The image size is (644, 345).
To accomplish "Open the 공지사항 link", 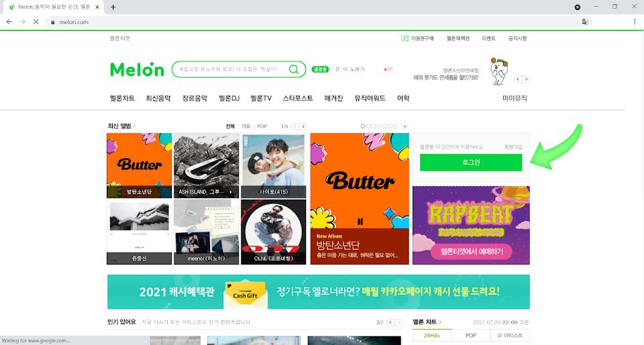I will (x=517, y=38).
